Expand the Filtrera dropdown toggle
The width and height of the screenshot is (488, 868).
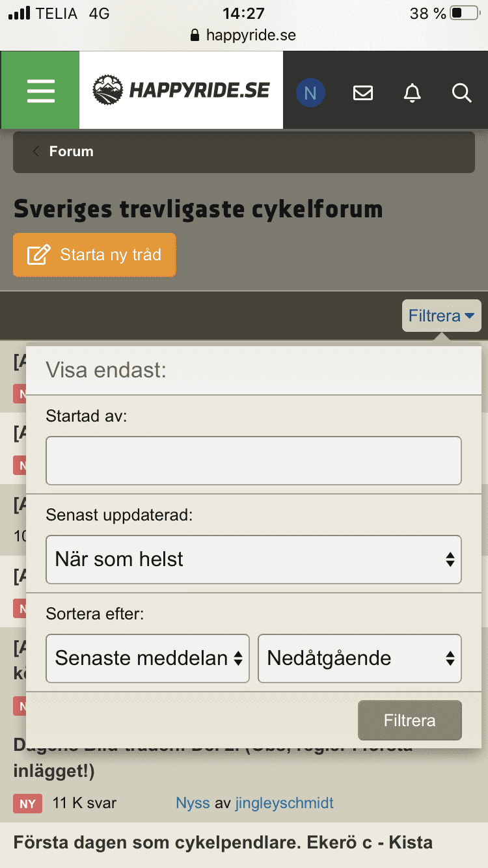(x=442, y=316)
